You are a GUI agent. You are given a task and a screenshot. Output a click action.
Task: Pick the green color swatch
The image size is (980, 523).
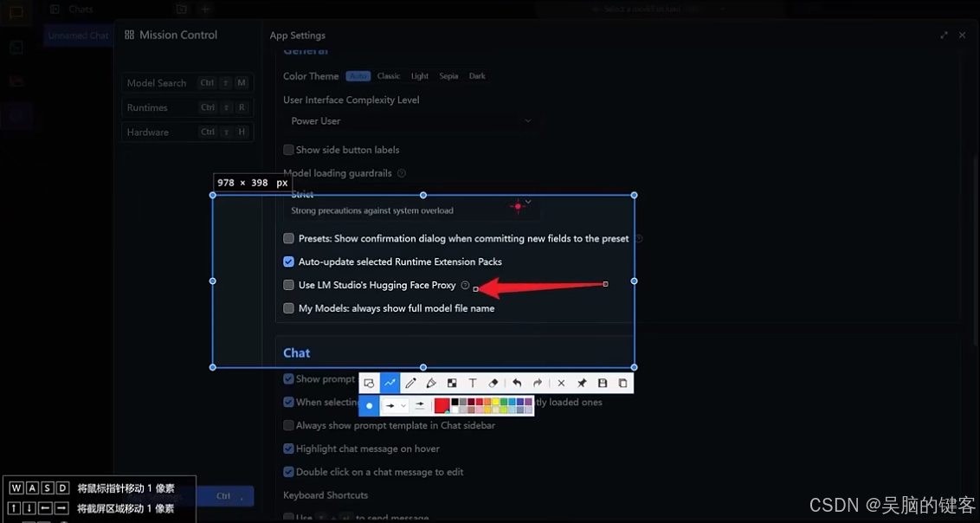pos(504,402)
